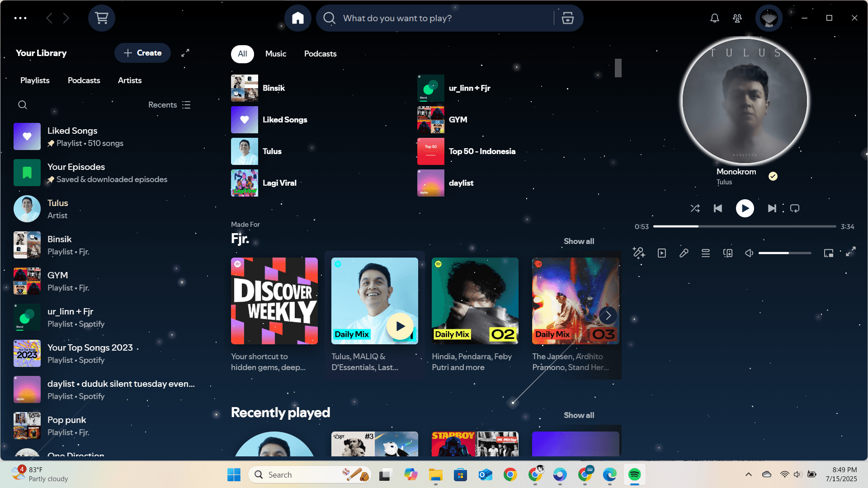Show hidden system tray icons
Viewport: 868px width, 488px height.
(x=749, y=474)
